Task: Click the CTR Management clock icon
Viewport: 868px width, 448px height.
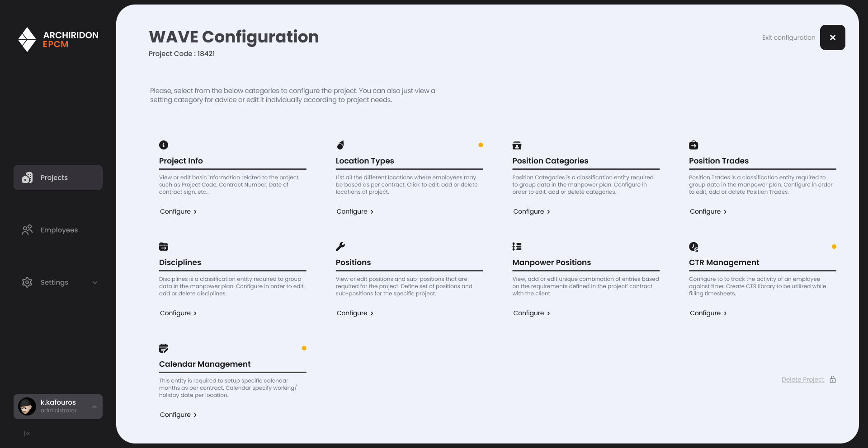Action: pyautogui.click(x=693, y=247)
